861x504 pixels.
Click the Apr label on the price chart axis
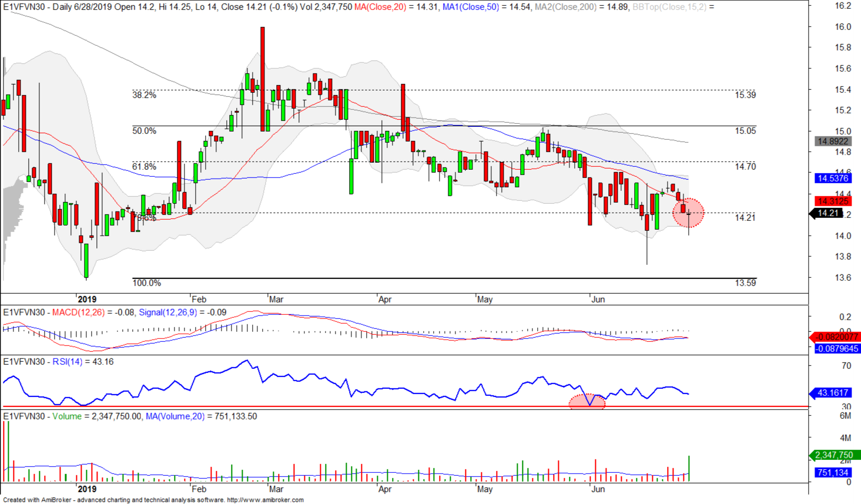[385, 299]
